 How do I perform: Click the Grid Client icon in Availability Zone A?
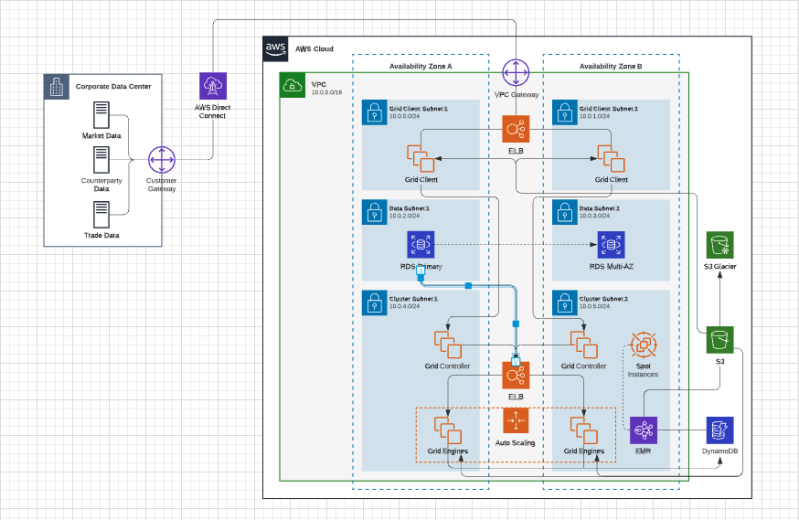(x=419, y=158)
